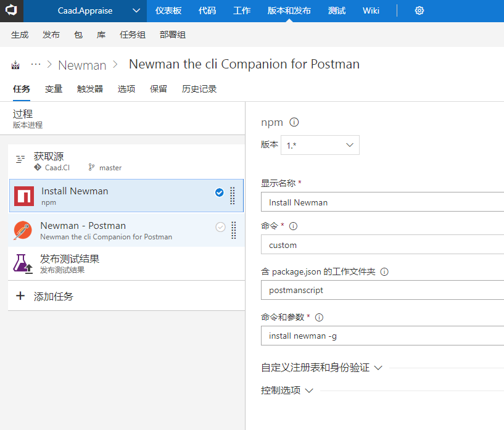Click the red npm icon of Install Newman task
This screenshot has height=430, width=504.
click(x=24, y=196)
